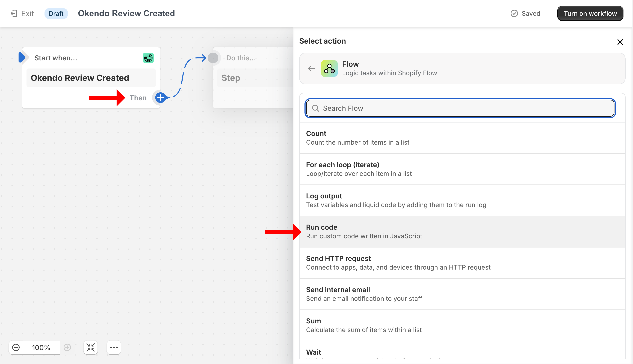
Task: Click the Start when... label
Action: click(56, 58)
